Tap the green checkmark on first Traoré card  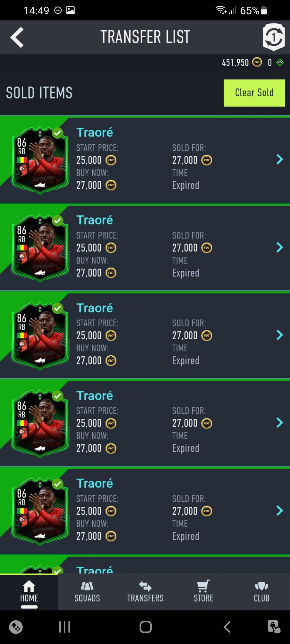(58, 133)
